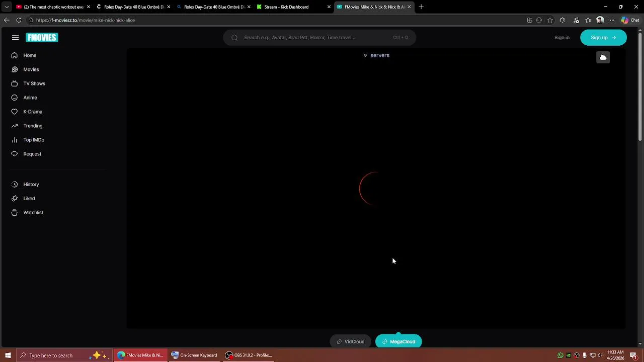This screenshot has height=362, width=644.
Task: Select the VidCloud server
Action: pos(350,342)
